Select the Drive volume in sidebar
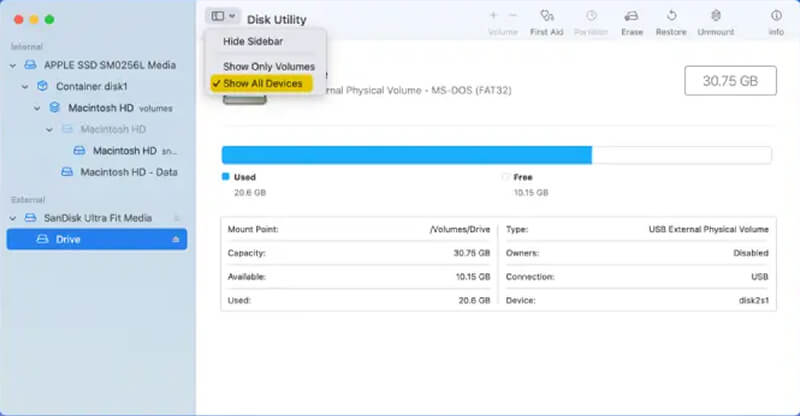Image resolution: width=800 pixels, height=416 pixels. [x=97, y=239]
